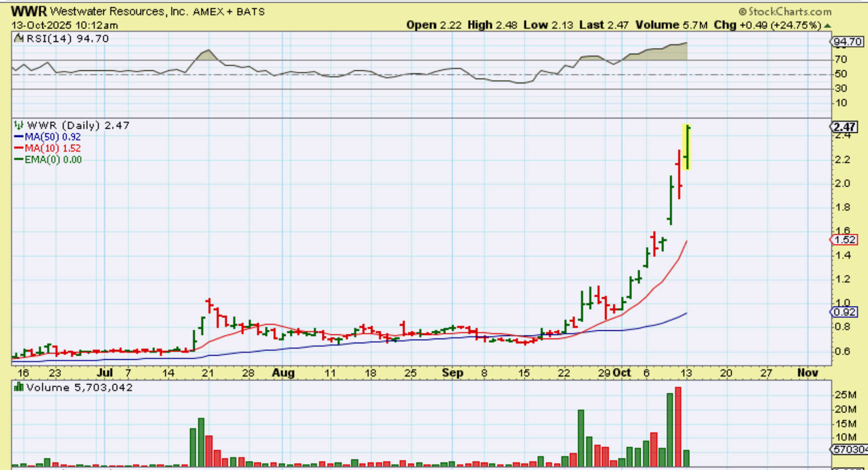868x470 pixels.
Task: Click the price bars icon beside WWR (Daily)
Action: coord(19,125)
